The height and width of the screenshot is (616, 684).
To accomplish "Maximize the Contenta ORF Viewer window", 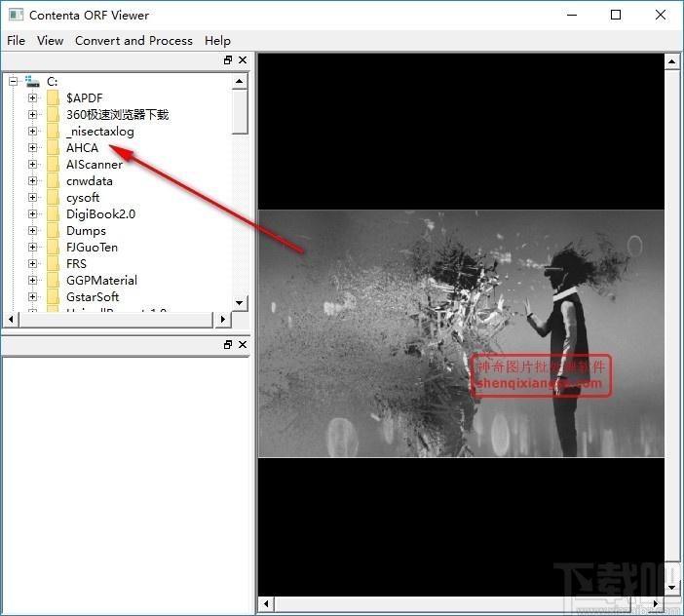I will tap(616, 15).
